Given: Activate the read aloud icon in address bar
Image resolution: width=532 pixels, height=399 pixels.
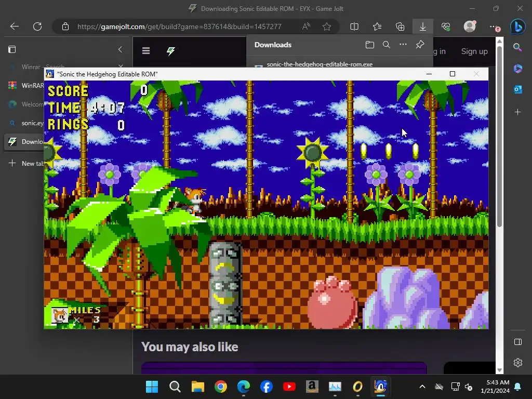Looking at the screenshot, I should (306, 26).
